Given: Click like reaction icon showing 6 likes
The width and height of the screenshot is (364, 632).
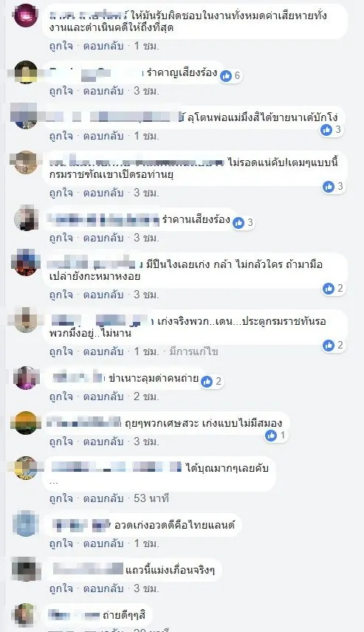Looking at the screenshot, I should point(226,75).
